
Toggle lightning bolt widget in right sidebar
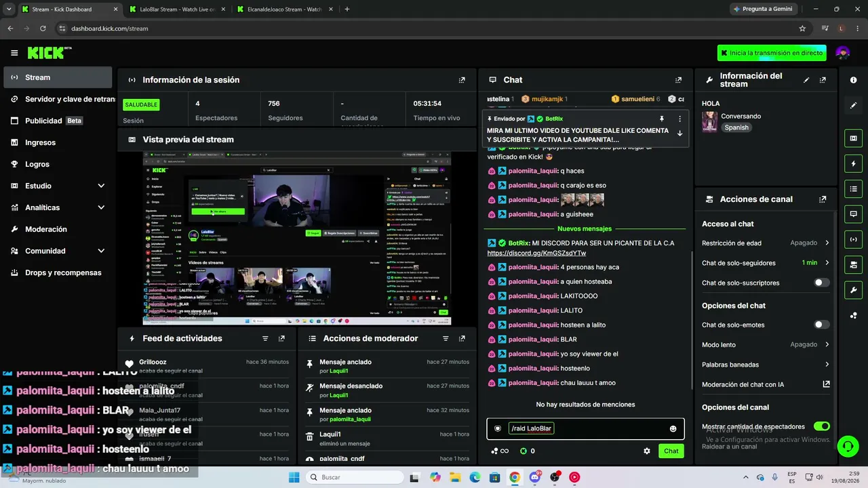pos(853,163)
